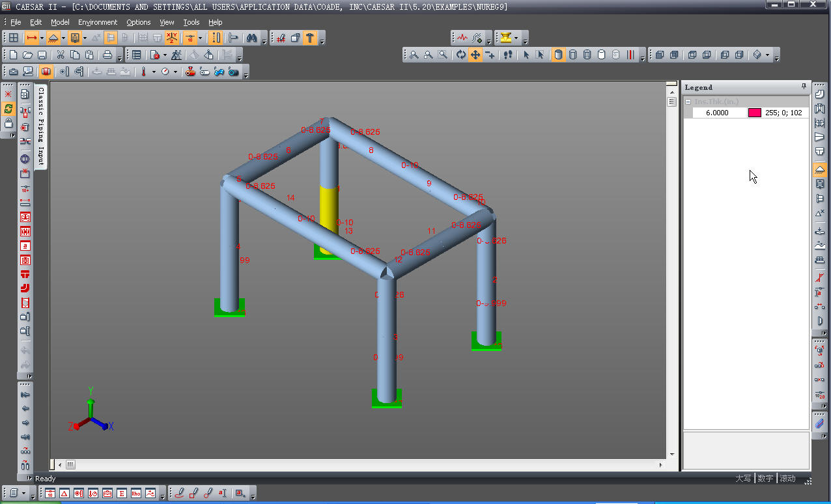The image size is (831, 504).
Task: Click the red elbow bend icon
Action: point(25,288)
